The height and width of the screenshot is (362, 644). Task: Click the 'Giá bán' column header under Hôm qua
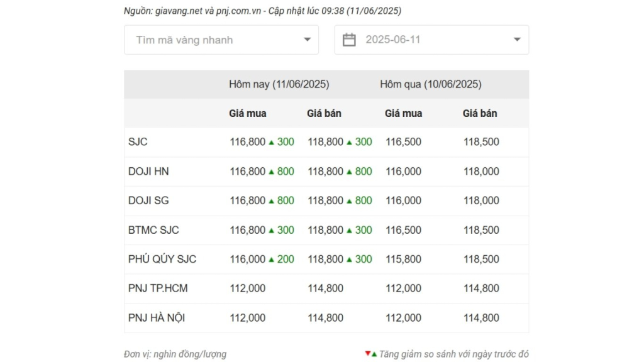(480, 113)
